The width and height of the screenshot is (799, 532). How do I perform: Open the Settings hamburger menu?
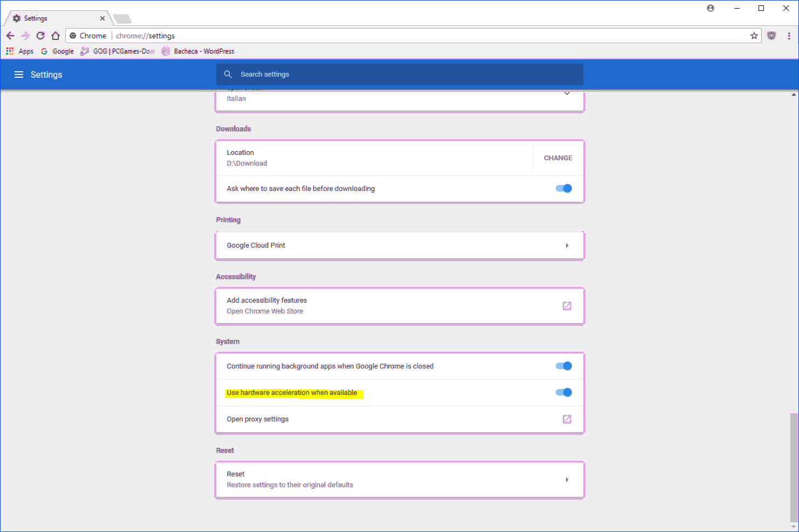[19, 74]
